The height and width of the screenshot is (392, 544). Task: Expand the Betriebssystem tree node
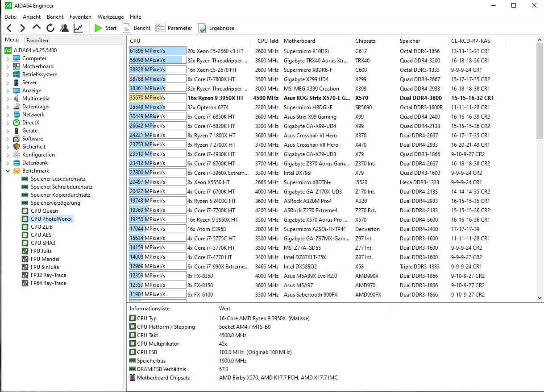[8, 74]
